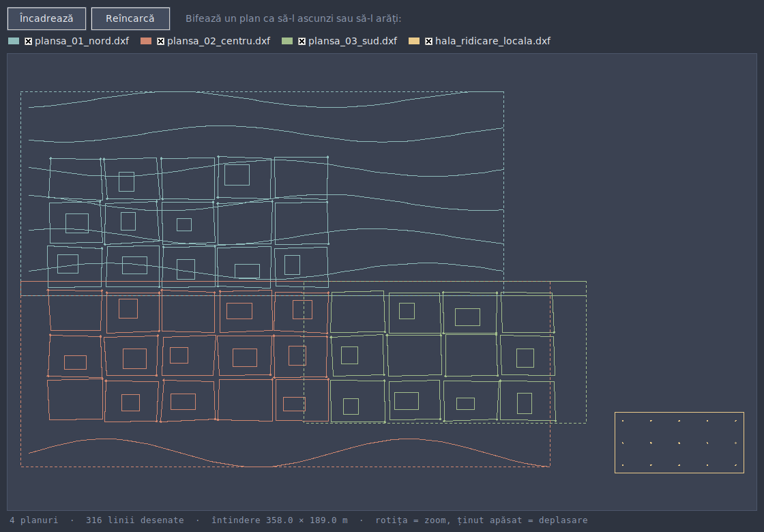
Task: Click the yellow hala_ridicare_locala color swatch
Action: click(414, 41)
